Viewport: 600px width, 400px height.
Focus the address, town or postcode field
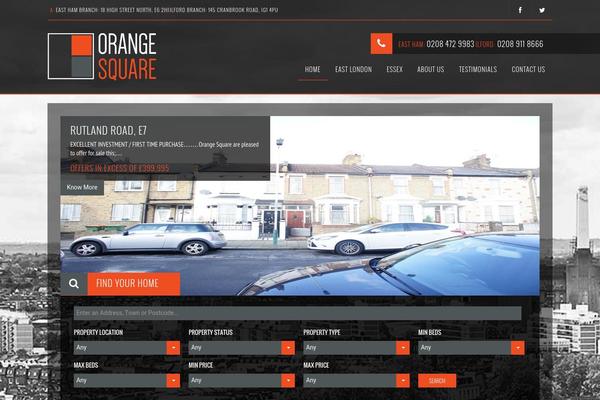[297, 313]
